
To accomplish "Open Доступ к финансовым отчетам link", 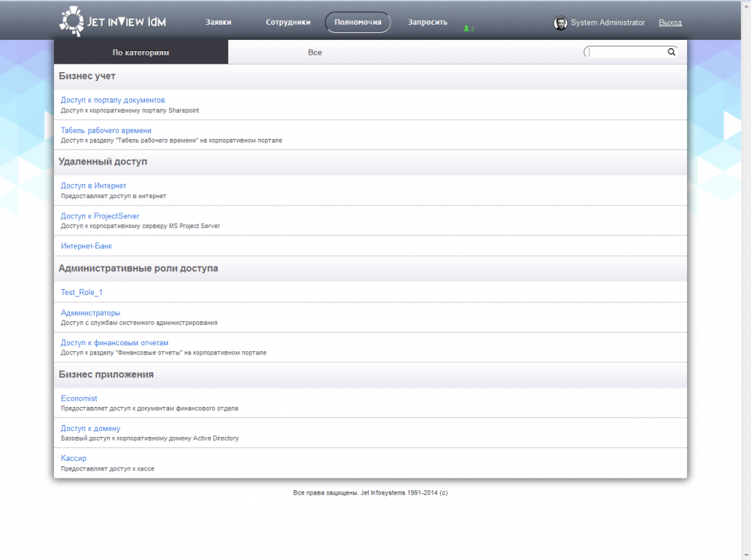I will (114, 343).
